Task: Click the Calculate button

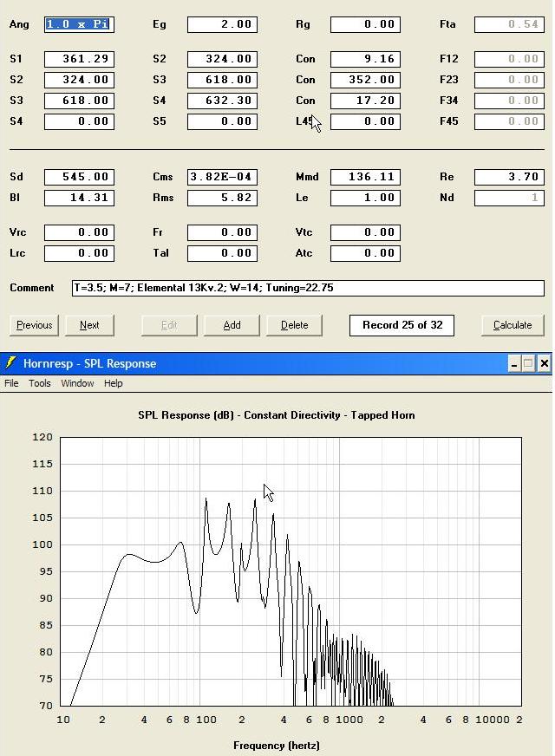Action: click(x=513, y=325)
